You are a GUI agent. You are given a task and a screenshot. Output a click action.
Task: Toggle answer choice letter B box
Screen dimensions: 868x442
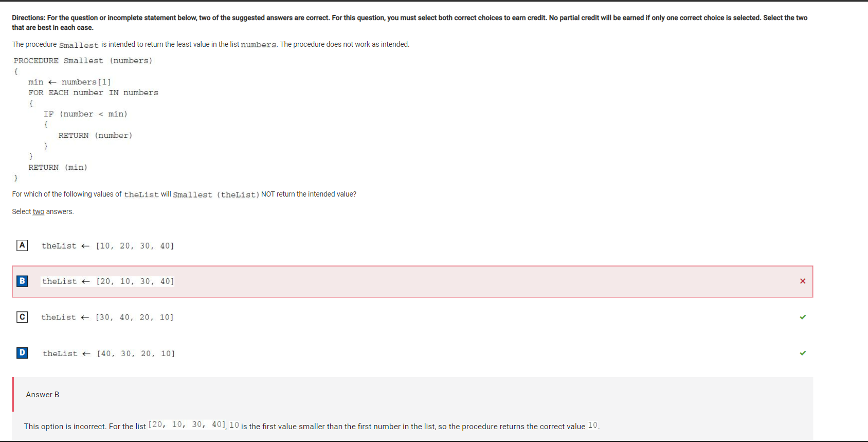coord(22,281)
